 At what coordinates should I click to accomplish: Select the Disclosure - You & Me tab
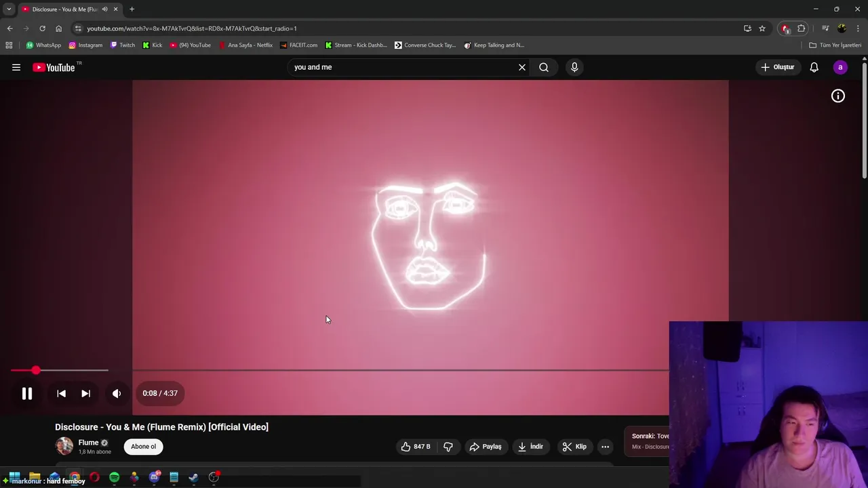tap(69, 9)
